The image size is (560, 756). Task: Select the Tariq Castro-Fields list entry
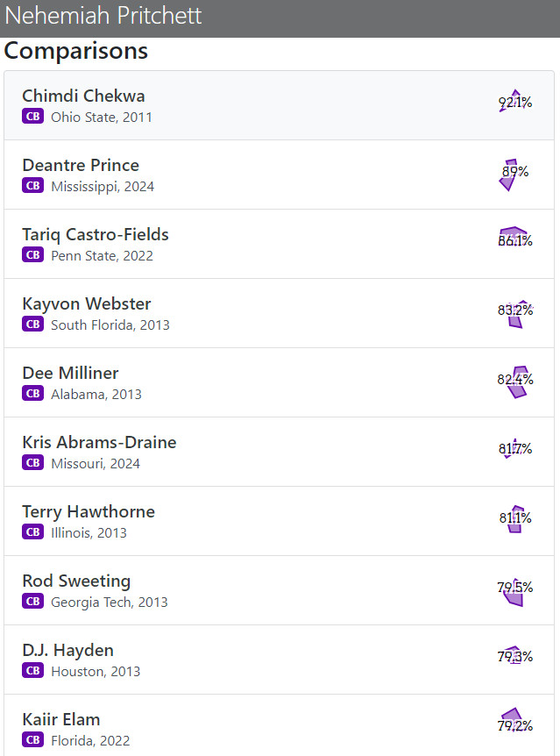click(x=279, y=244)
